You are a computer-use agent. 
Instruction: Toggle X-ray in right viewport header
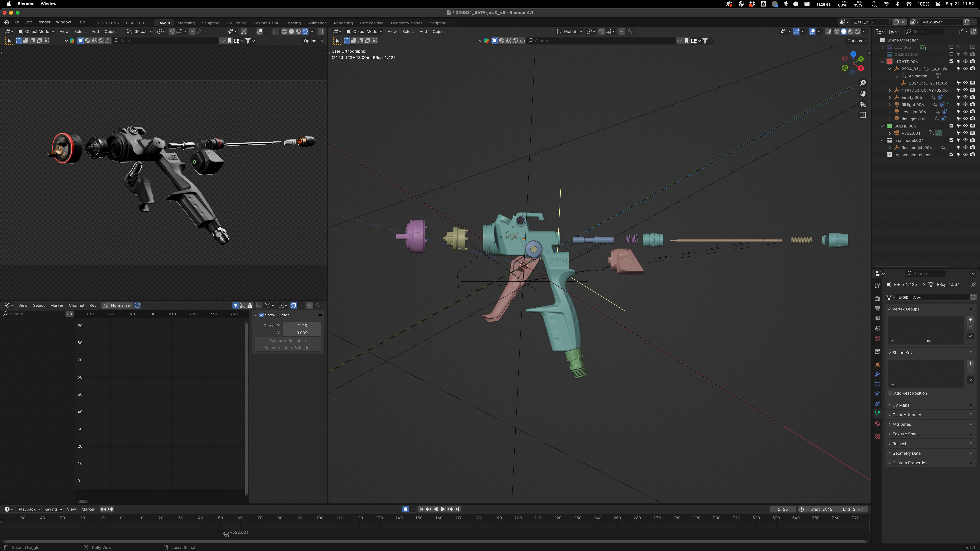[828, 32]
